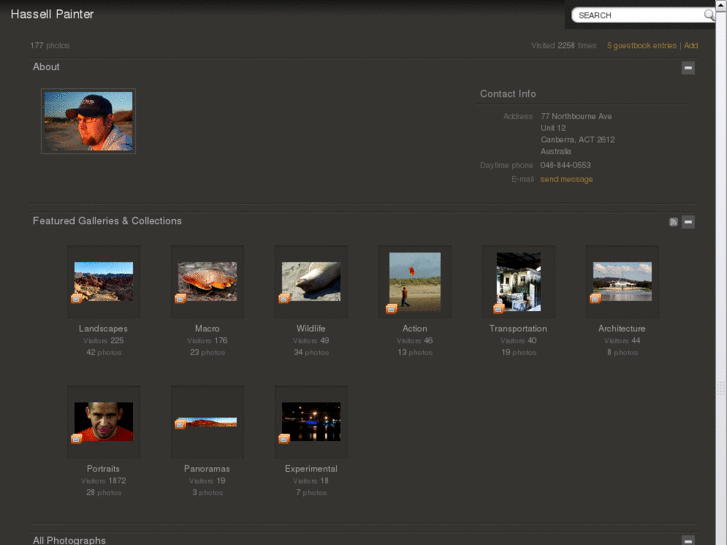Open the Panoramas gallery title
The image size is (727, 545).
pyautogui.click(x=207, y=468)
